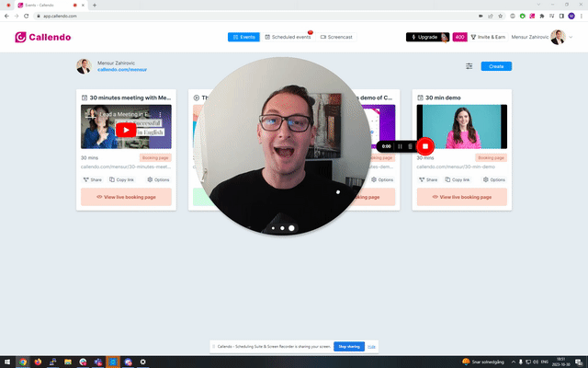The width and height of the screenshot is (588, 368).
Task: Click the 30 minutes meeting with Me... title
Action: (x=130, y=98)
